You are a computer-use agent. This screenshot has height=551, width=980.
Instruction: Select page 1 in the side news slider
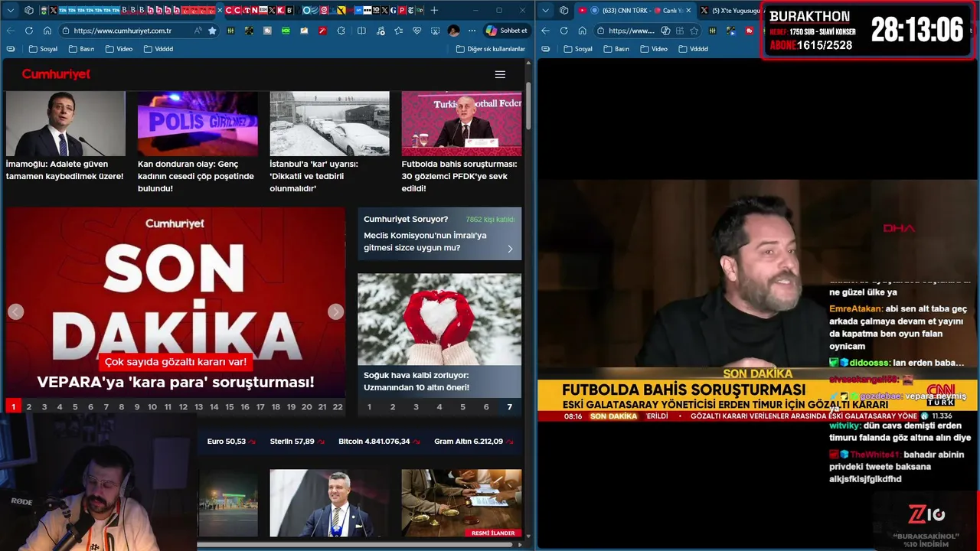click(369, 407)
